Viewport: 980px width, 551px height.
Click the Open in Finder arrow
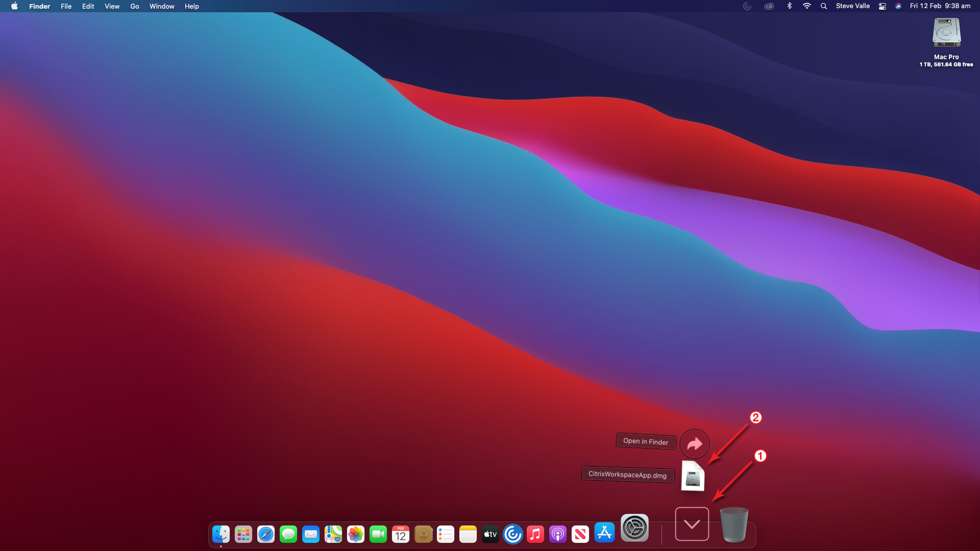coord(694,444)
